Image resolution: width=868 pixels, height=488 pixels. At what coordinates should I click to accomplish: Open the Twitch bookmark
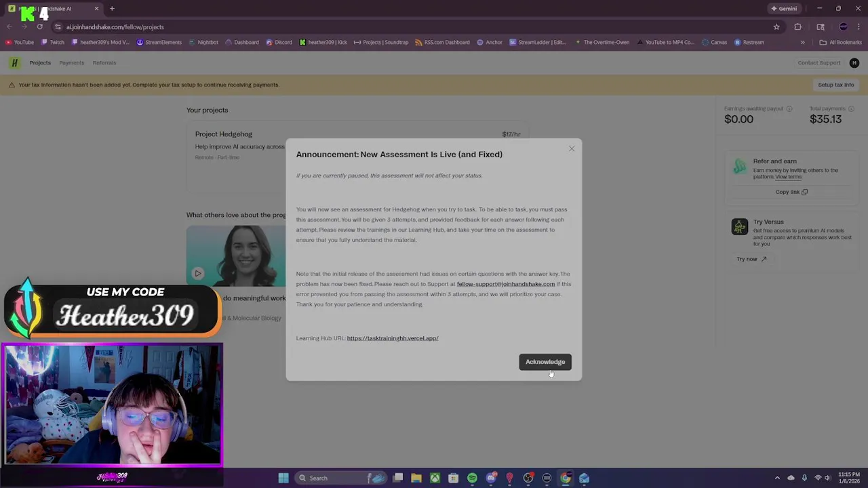coord(53,42)
